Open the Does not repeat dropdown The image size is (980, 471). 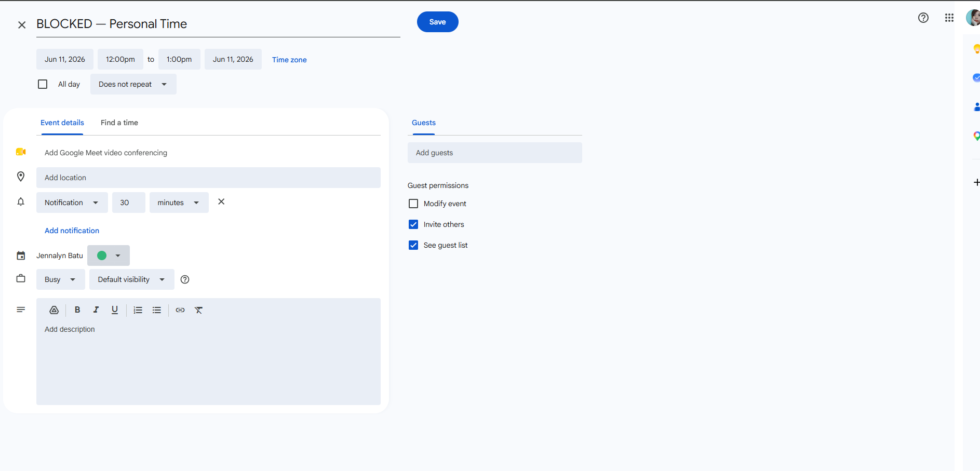click(x=133, y=84)
